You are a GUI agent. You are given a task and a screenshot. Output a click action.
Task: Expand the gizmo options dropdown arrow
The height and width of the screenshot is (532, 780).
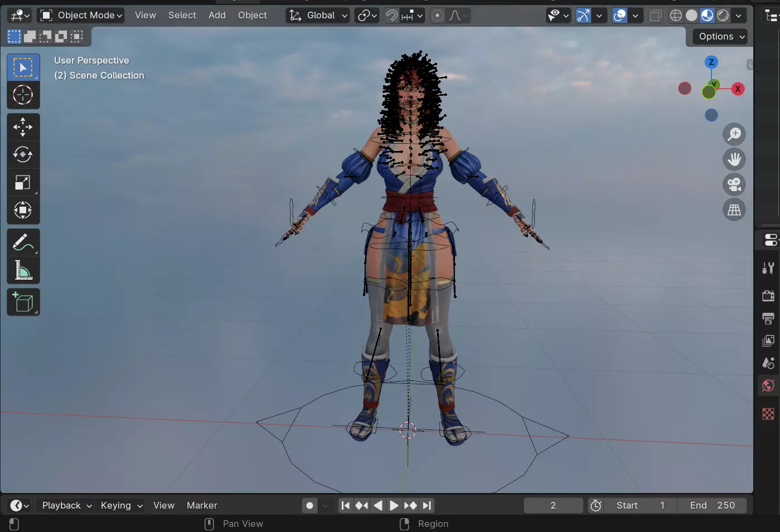click(599, 16)
